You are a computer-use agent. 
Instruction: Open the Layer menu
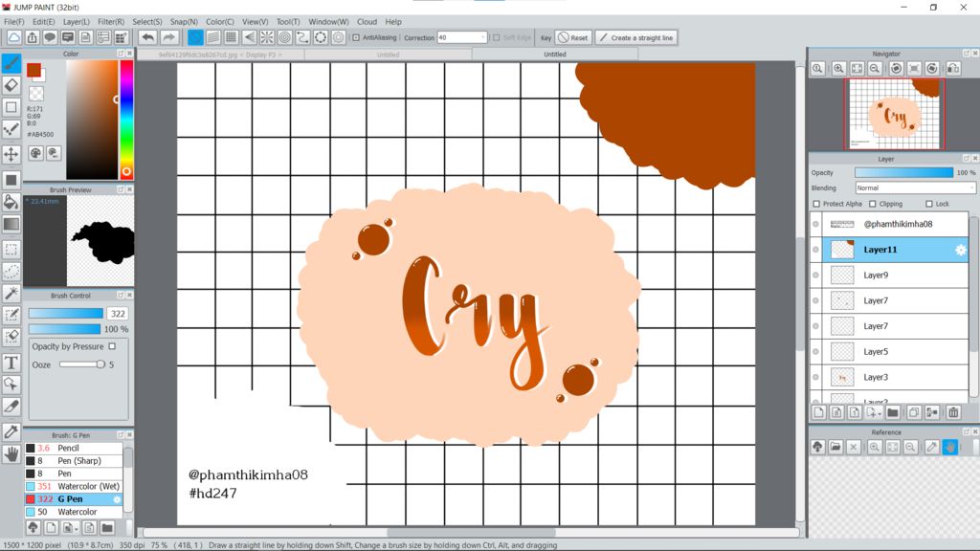pyautogui.click(x=77, y=21)
